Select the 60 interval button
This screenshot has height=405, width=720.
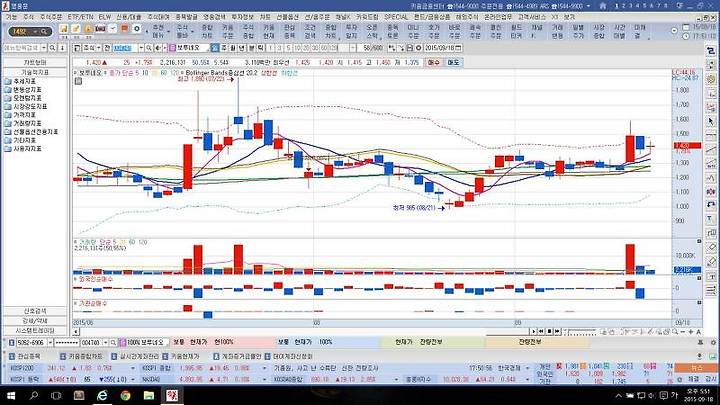click(x=324, y=48)
